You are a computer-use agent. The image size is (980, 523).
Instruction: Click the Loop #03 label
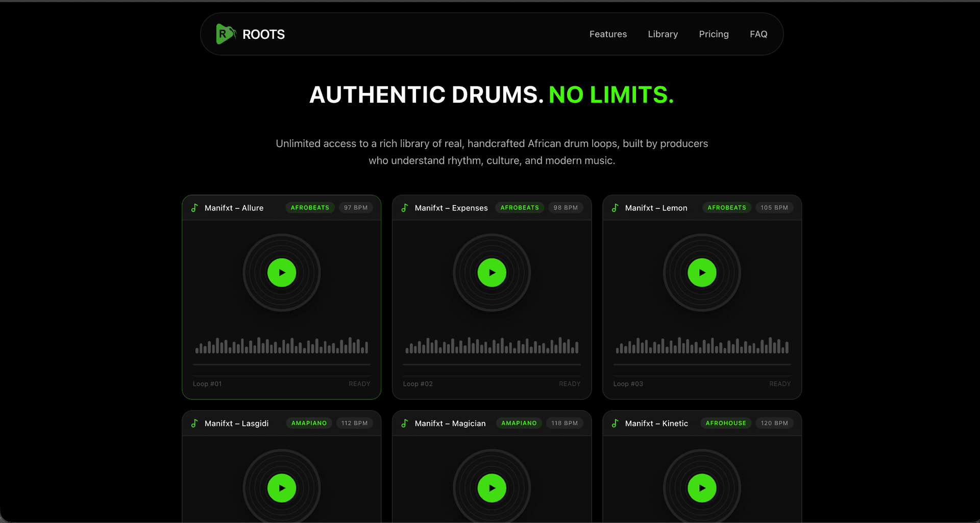coord(628,384)
